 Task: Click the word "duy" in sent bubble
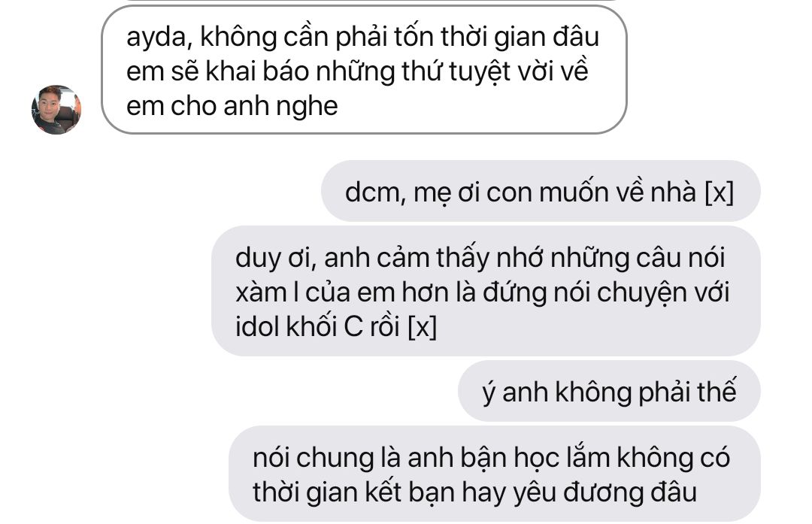click(258, 259)
